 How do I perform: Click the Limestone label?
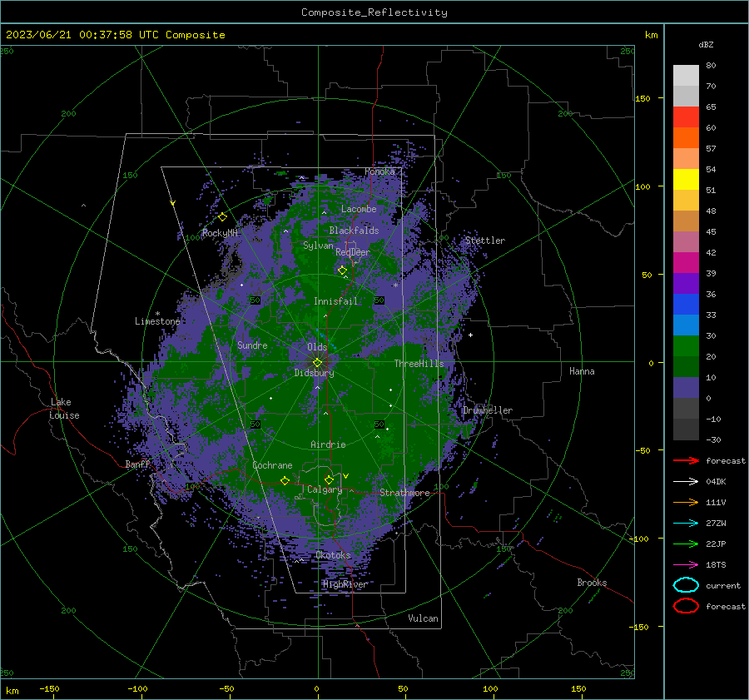(157, 321)
